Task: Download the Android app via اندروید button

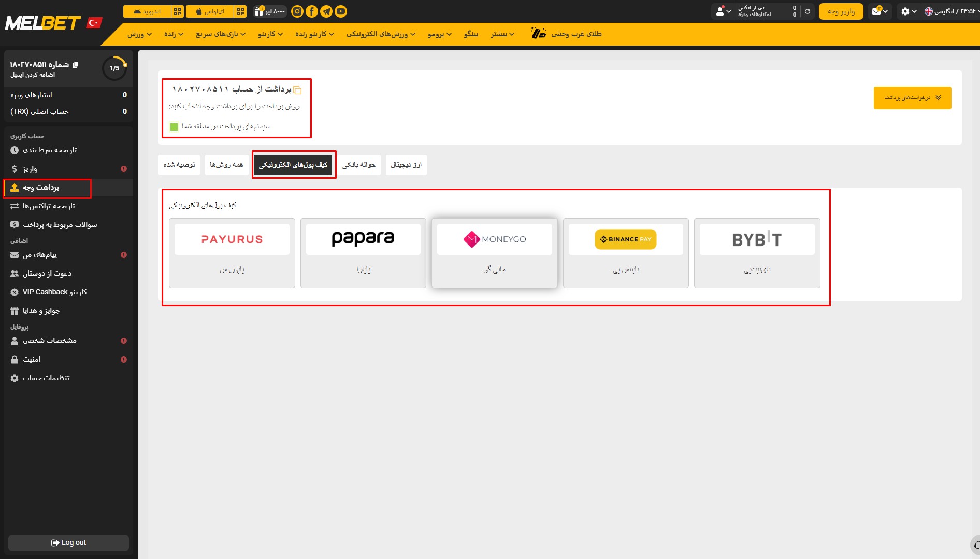Action: (x=147, y=11)
